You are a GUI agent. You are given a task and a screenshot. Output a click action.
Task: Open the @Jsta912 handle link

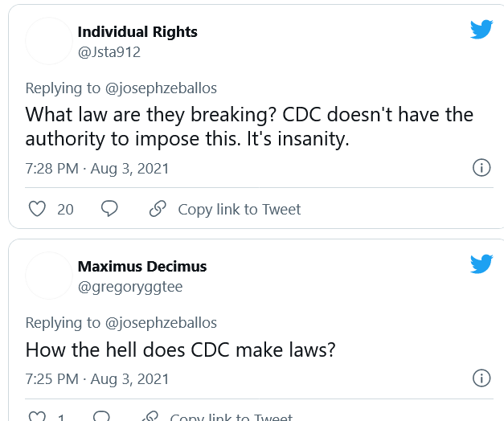point(109,52)
